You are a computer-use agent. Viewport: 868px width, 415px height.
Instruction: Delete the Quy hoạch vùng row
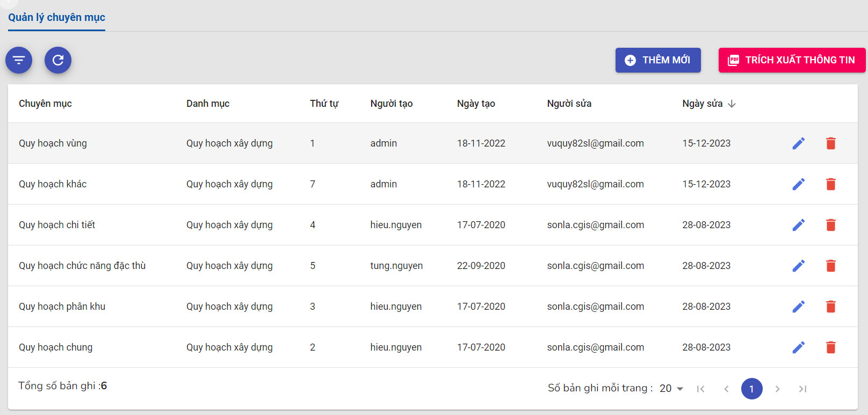coord(831,143)
